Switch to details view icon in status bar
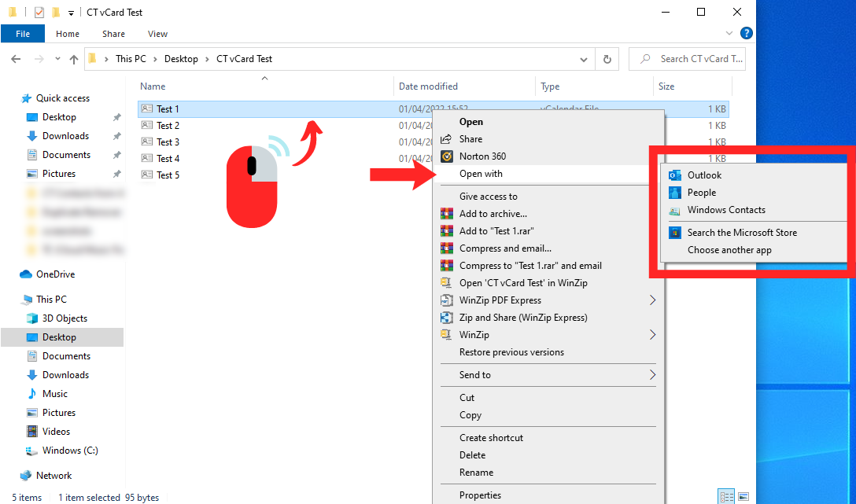The height and width of the screenshot is (504, 856). [x=727, y=497]
